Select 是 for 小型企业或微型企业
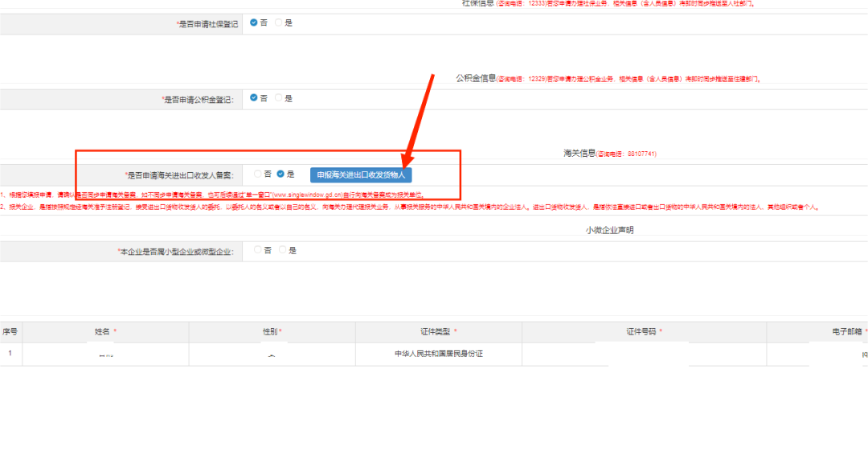Screen dimensions: 868x452 click(x=282, y=250)
